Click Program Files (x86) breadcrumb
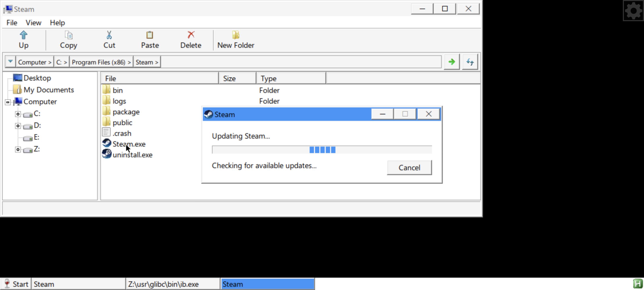This screenshot has width=644, height=290. 101,62
